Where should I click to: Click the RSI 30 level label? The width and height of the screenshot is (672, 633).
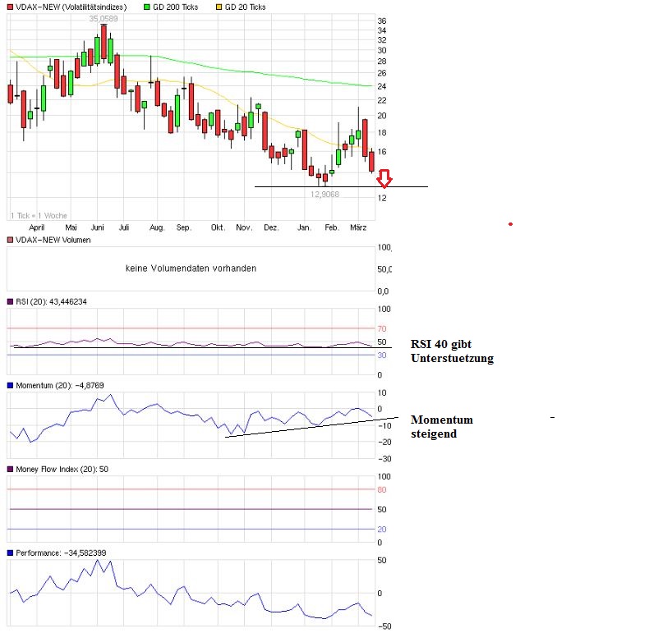(382, 355)
